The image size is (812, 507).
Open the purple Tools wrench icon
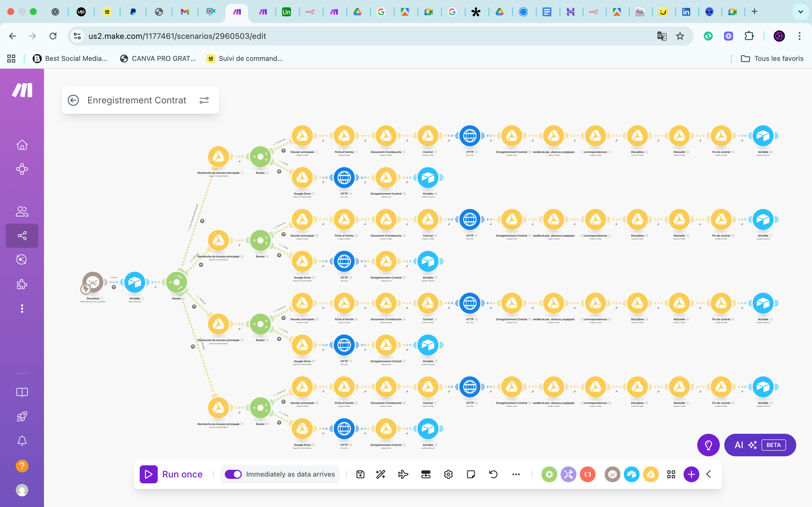(568, 474)
